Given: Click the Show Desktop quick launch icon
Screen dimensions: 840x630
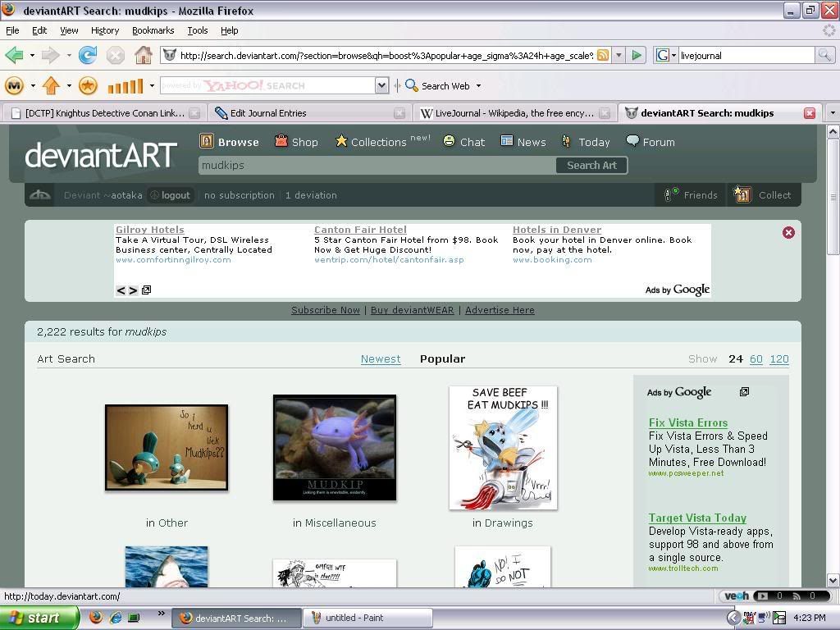Looking at the screenshot, I should pyautogui.click(x=134, y=618).
